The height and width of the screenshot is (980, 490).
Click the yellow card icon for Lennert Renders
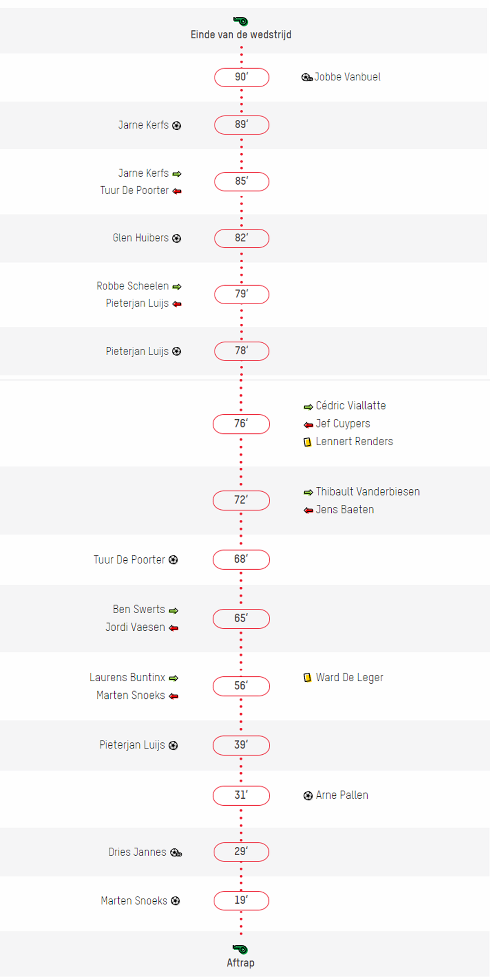[x=308, y=442]
